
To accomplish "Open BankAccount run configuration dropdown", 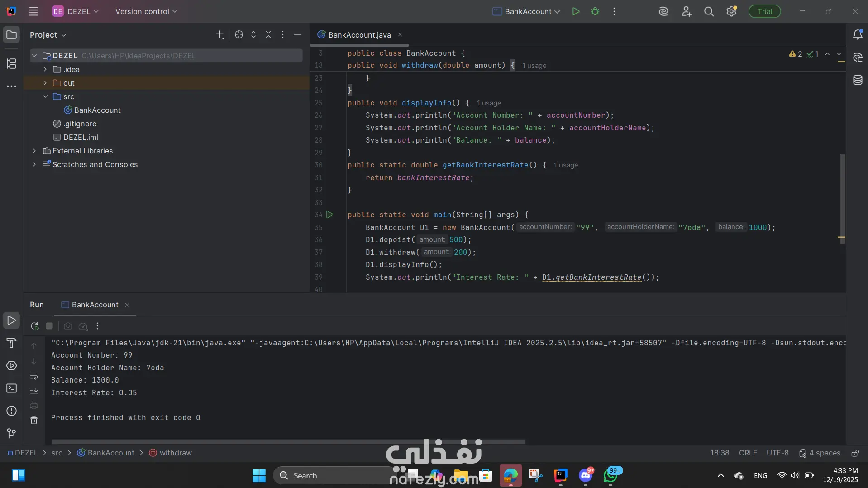I will (x=526, y=11).
